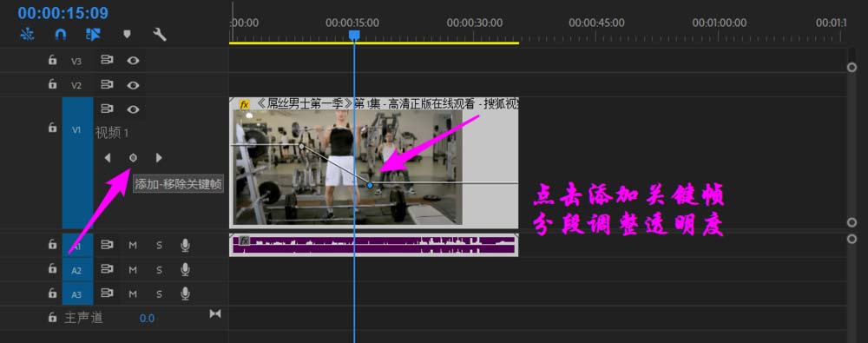Toggle sync lock on V3

tap(107, 60)
